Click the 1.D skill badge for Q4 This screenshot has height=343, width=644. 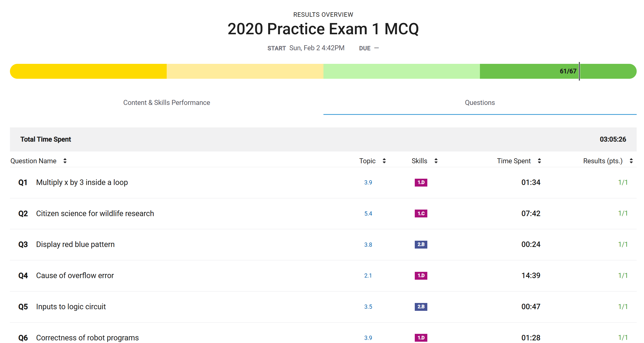(421, 275)
